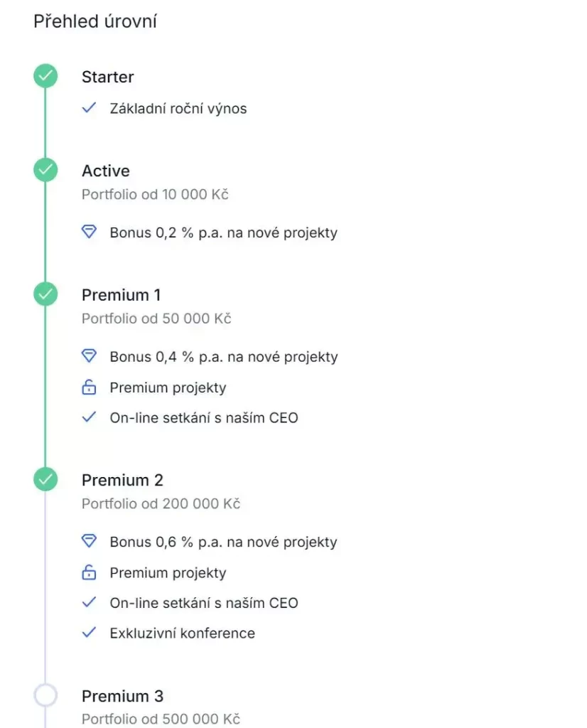Select the Active level heading
Image resolution: width=587 pixels, height=728 pixels.
pos(106,171)
